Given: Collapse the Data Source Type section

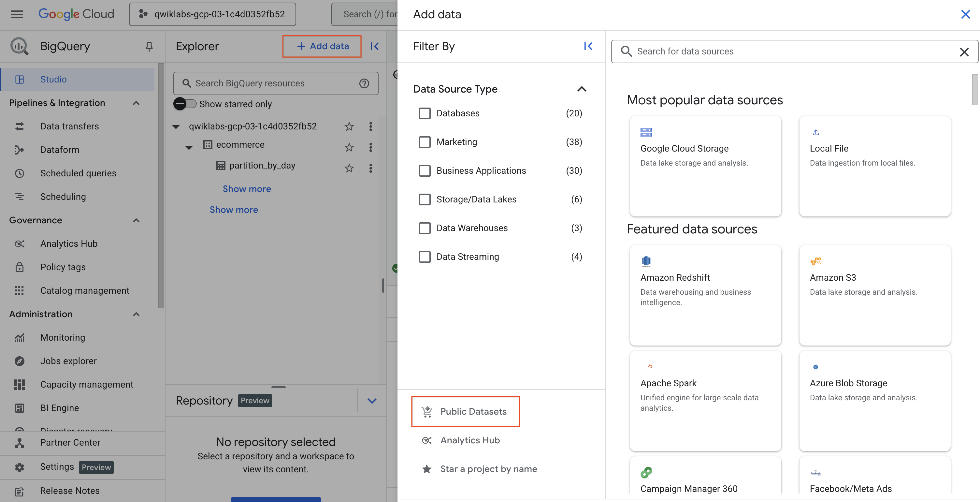Looking at the screenshot, I should tap(581, 89).
